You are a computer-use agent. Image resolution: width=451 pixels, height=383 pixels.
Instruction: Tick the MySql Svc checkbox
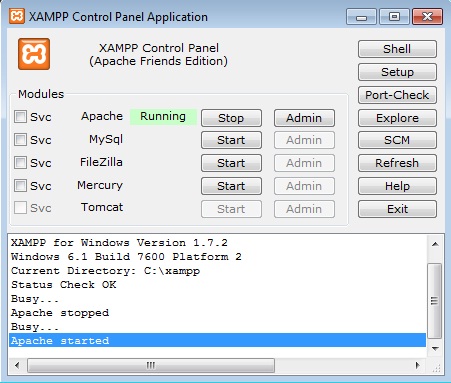coord(20,139)
